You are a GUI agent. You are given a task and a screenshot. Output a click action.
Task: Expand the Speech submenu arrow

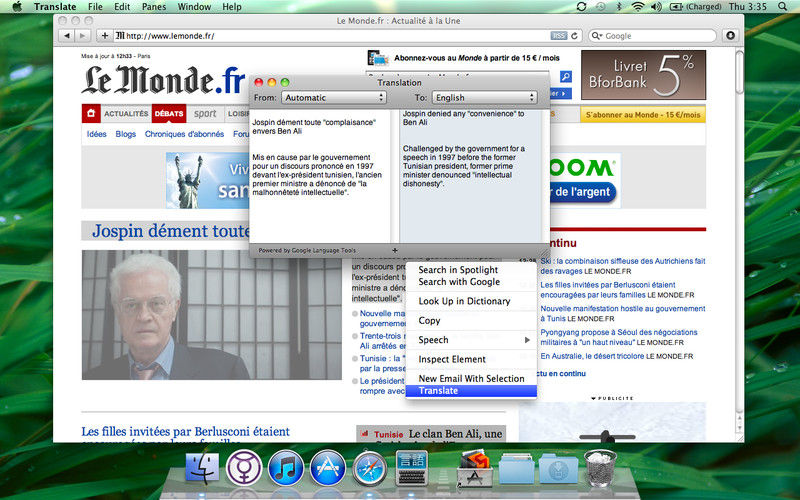[527, 340]
